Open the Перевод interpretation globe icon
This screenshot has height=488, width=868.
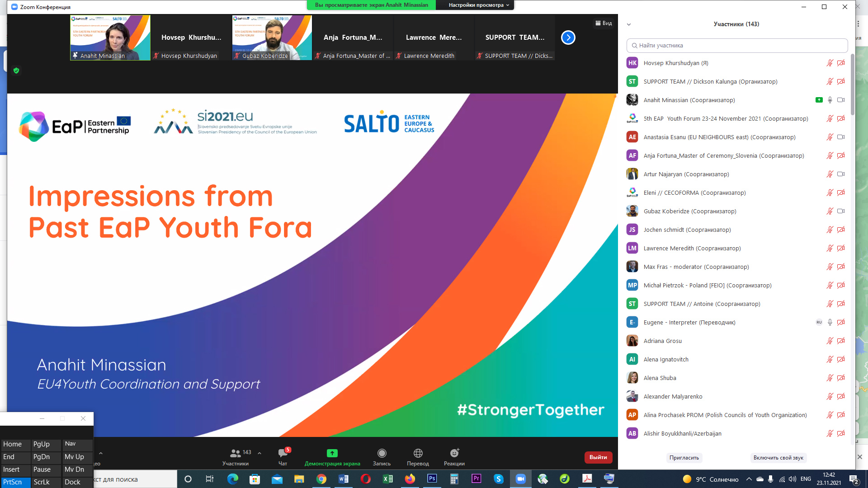click(x=418, y=453)
